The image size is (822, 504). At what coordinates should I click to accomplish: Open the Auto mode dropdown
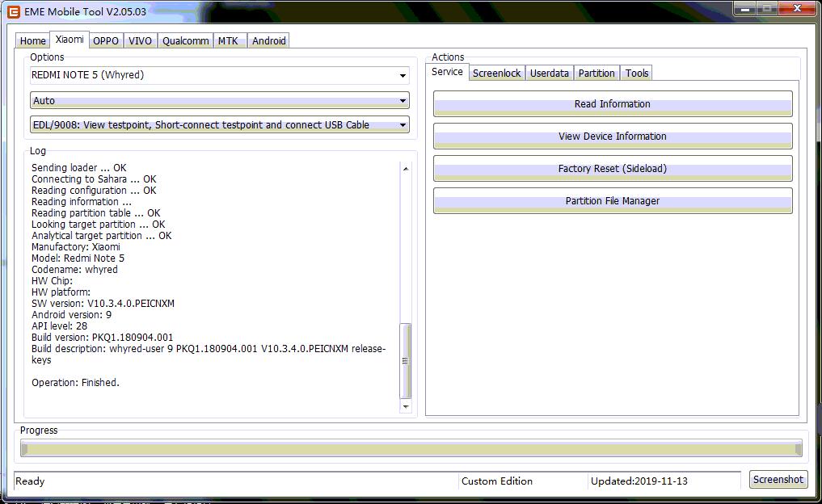click(220, 101)
